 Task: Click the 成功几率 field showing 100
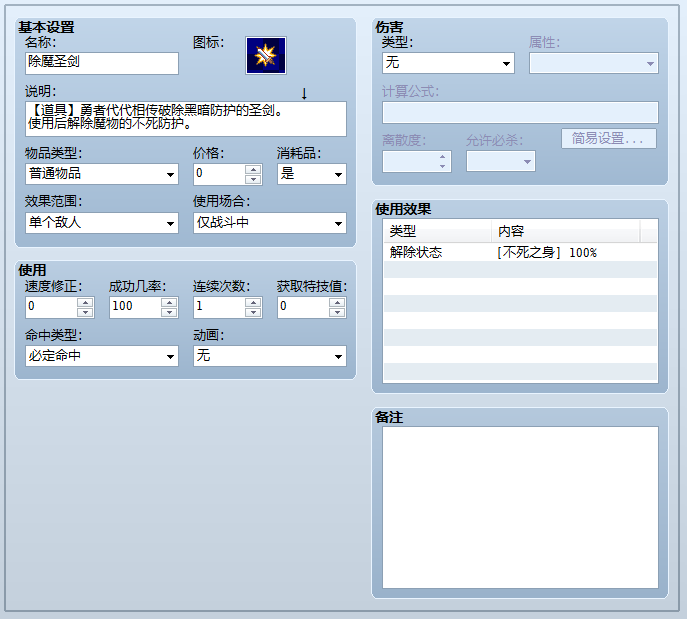click(x=135, y=307)
